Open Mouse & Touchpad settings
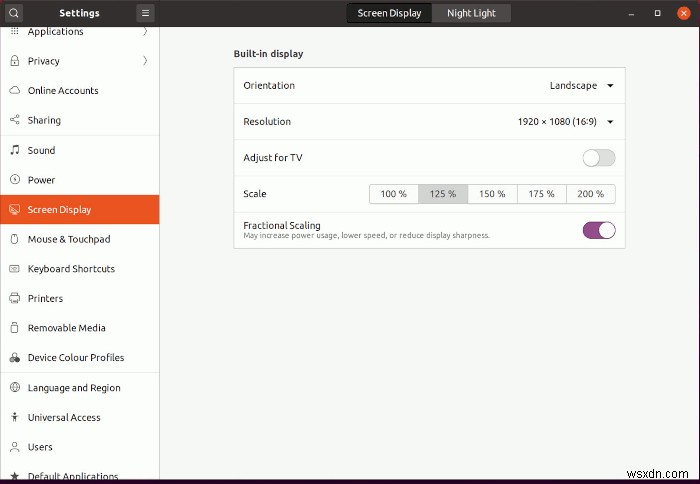Screen dimensions: 700x484 (79, 239)
